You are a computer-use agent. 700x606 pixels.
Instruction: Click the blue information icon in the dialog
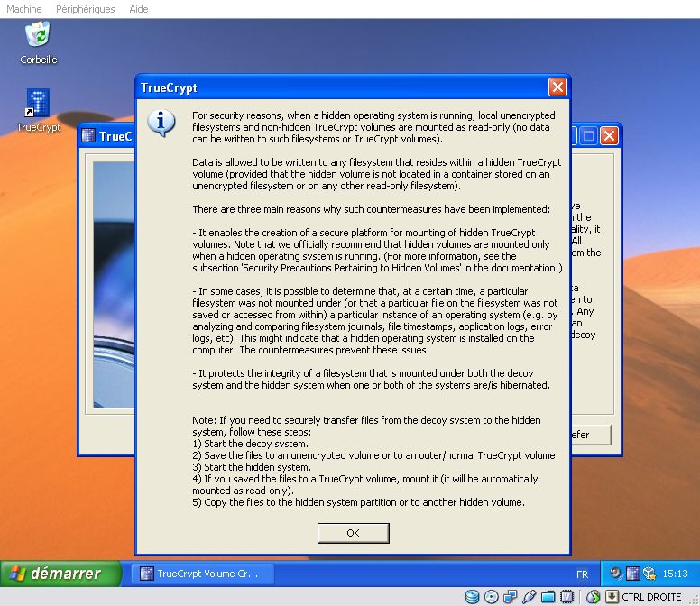(161, 123)
